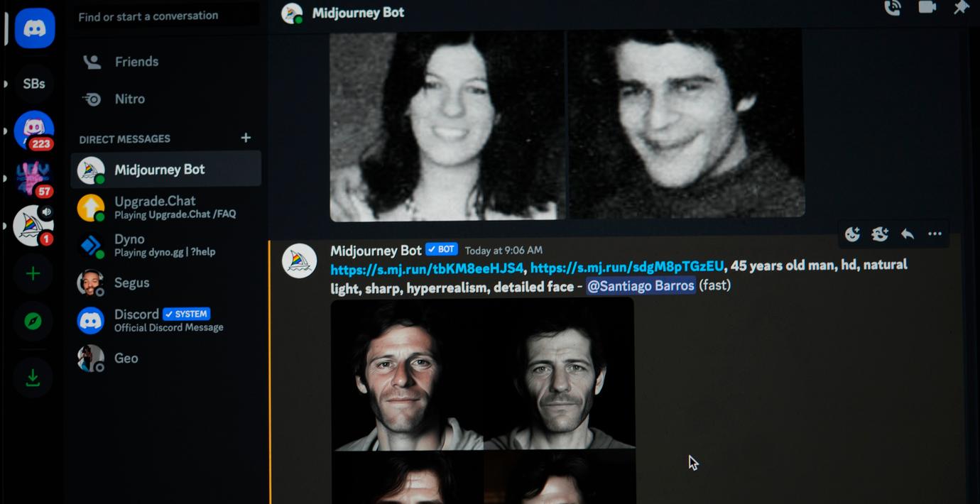Add a reaction to the bot message
This screenshot has height=504, width=980.
point(852,234)
